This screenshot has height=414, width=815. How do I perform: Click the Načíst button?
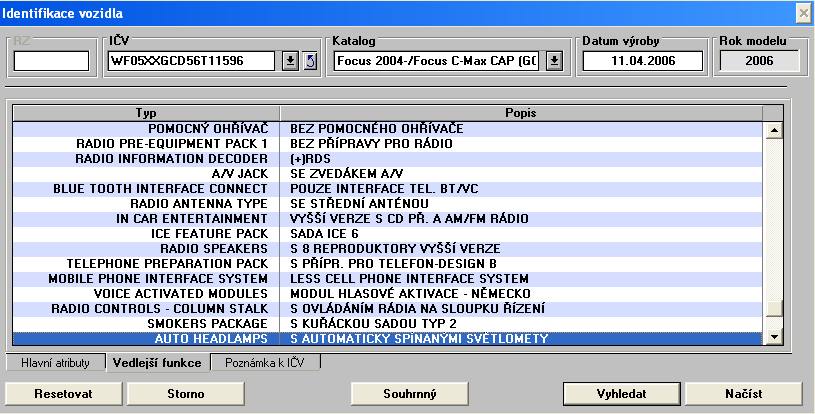click(742, 393)
